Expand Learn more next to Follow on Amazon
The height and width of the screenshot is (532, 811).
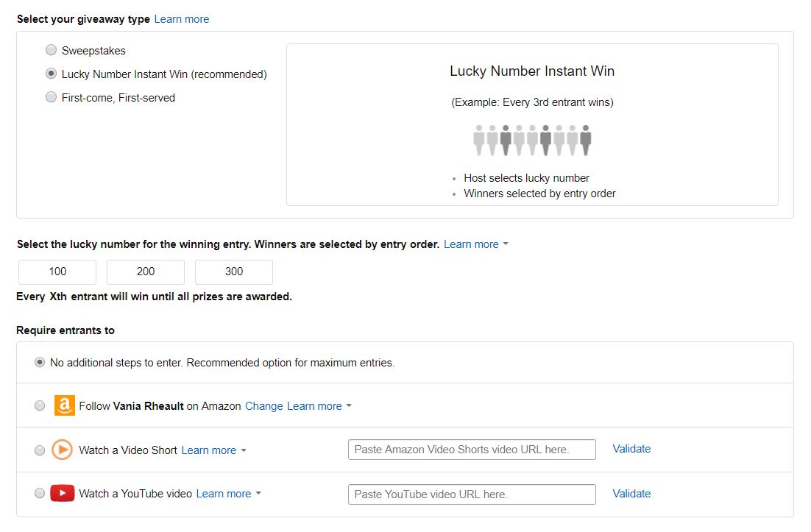tap(319, 406)
